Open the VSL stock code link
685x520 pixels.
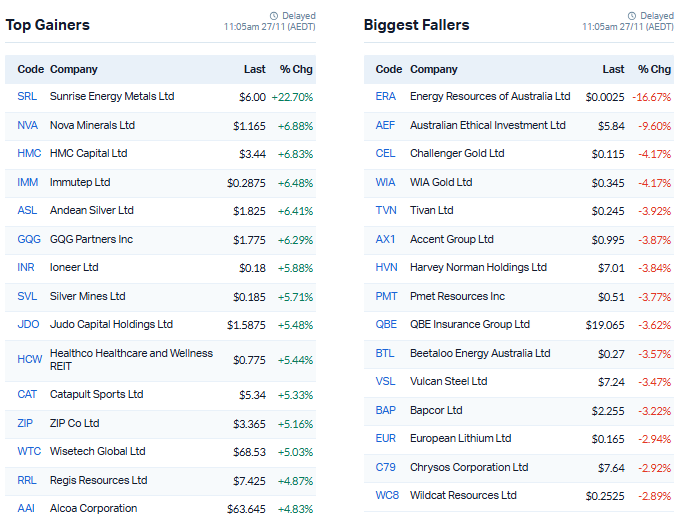tap(385, 381)
